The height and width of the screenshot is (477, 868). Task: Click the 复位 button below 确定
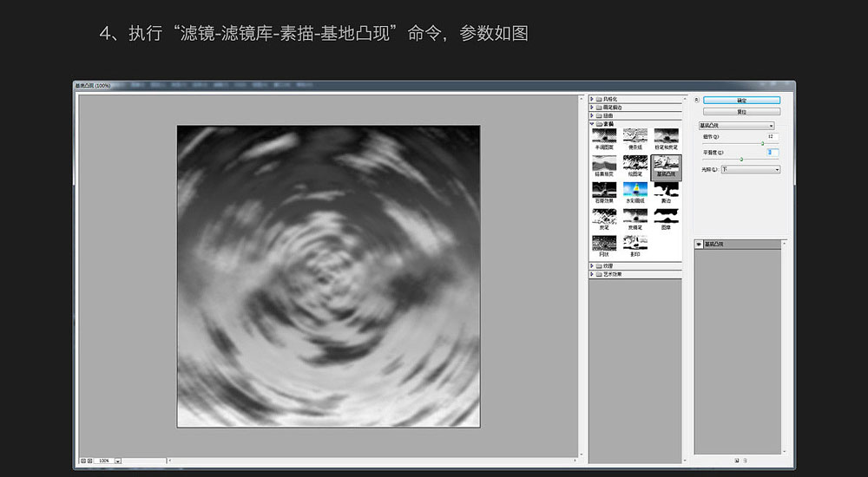[x=742, y=112]
